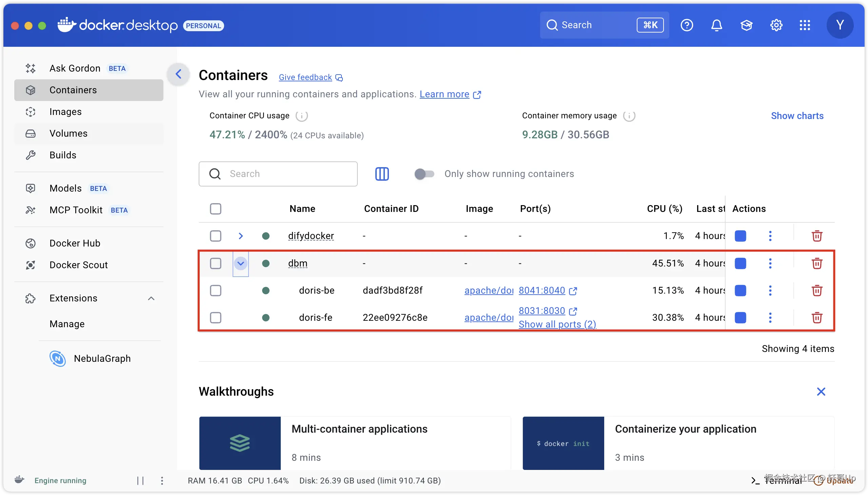This screenshot has height=495, width=868.
Task: Collapse the Extensions section
Action: click(151, 298)
